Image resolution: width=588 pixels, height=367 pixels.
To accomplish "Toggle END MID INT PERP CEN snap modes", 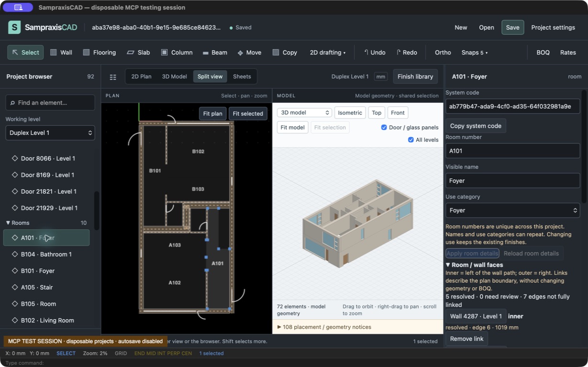I will (163, 353).
